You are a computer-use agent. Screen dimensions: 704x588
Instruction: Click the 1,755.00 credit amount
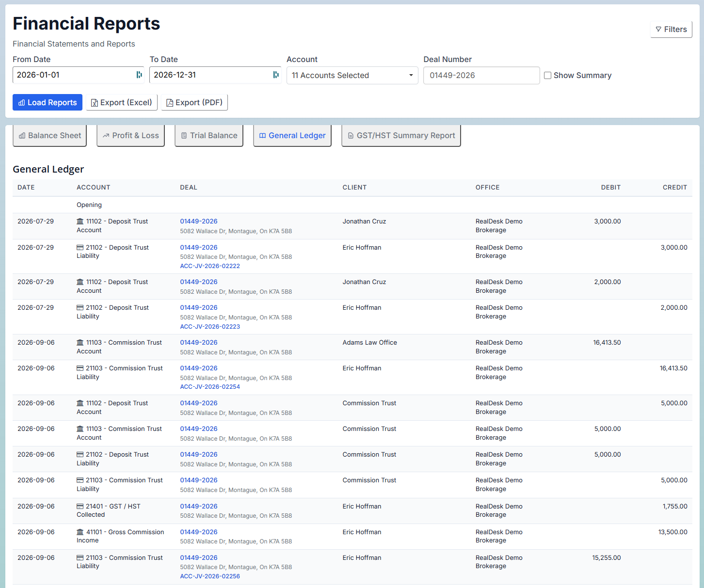(675, 506)
